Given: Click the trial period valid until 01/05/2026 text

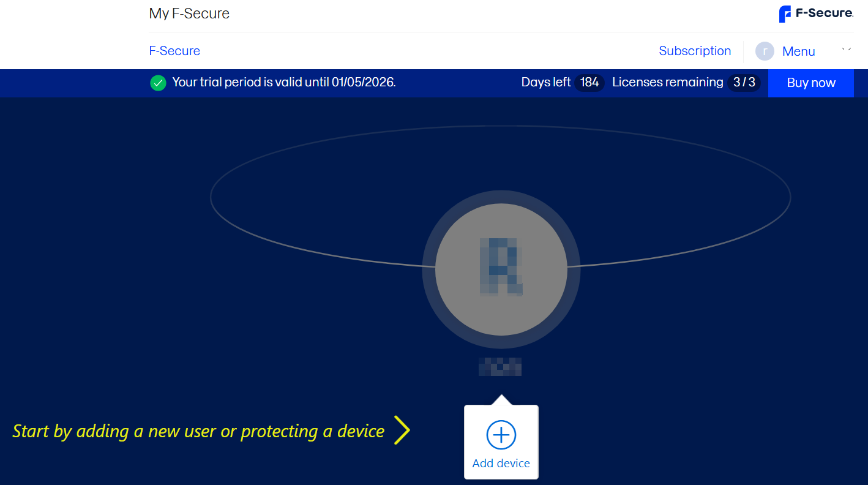Looking at the screenshot, I should point(284,83).
